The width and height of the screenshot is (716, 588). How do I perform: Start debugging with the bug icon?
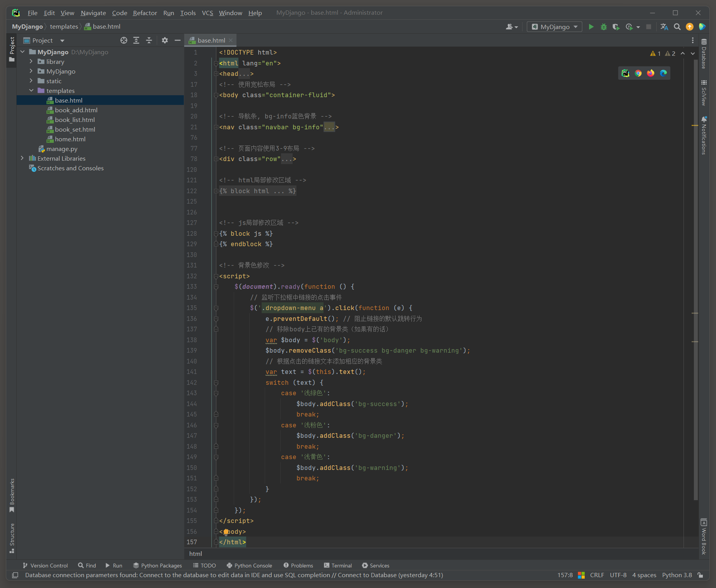click(603, 27)
